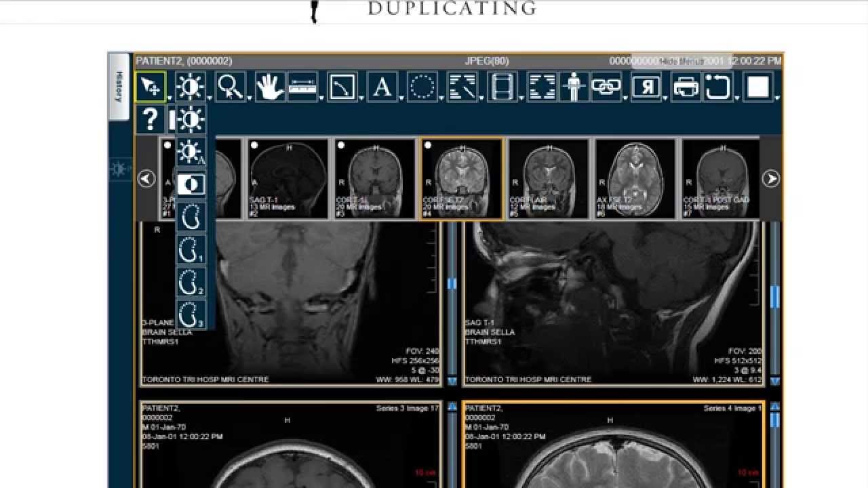The height and width of the screenshot is (488, 868).
Task: Open help with the question mark icon
Action: [x=150, y=119]
